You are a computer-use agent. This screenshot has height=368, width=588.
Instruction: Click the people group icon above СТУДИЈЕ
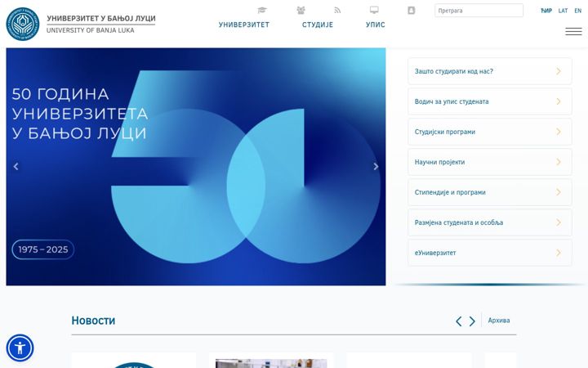301,10
